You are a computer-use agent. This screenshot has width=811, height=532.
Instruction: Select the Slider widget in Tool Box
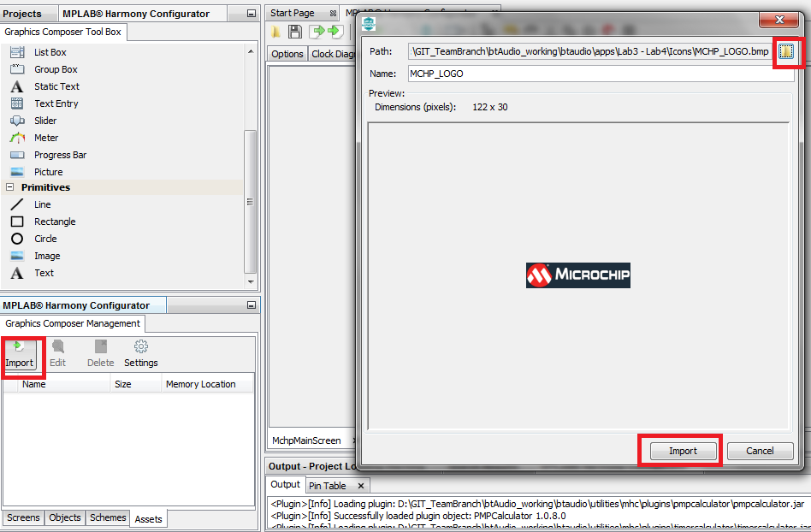45,121
